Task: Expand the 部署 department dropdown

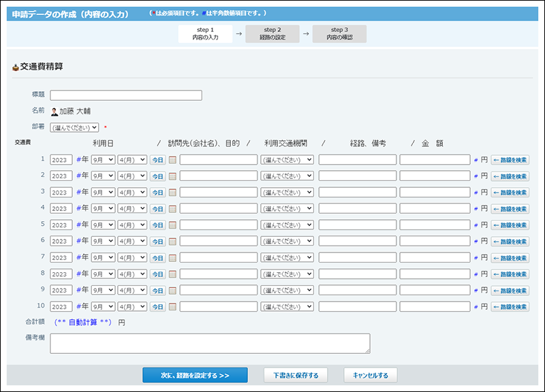Action: [74, 127]
